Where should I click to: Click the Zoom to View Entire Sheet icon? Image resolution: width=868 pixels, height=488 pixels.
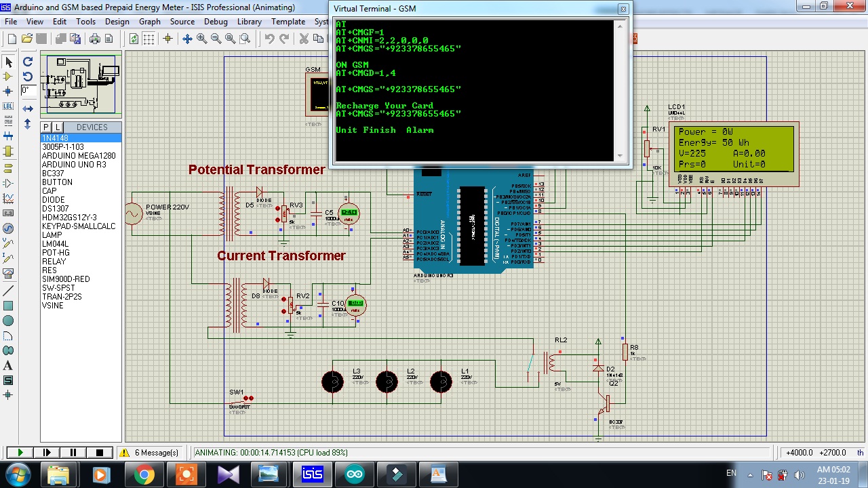(x=230, y=39)
